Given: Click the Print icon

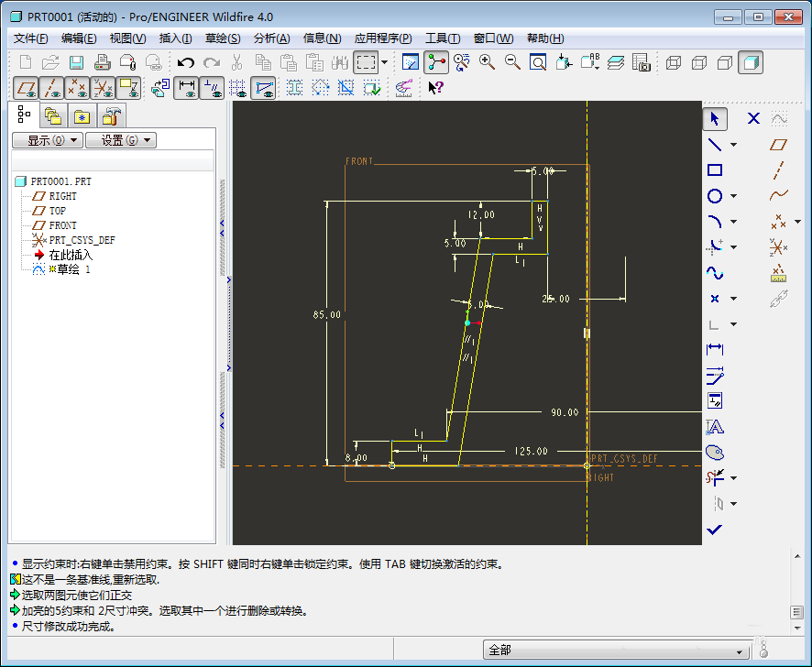Looking at the screenshot, I should (102, 62).
